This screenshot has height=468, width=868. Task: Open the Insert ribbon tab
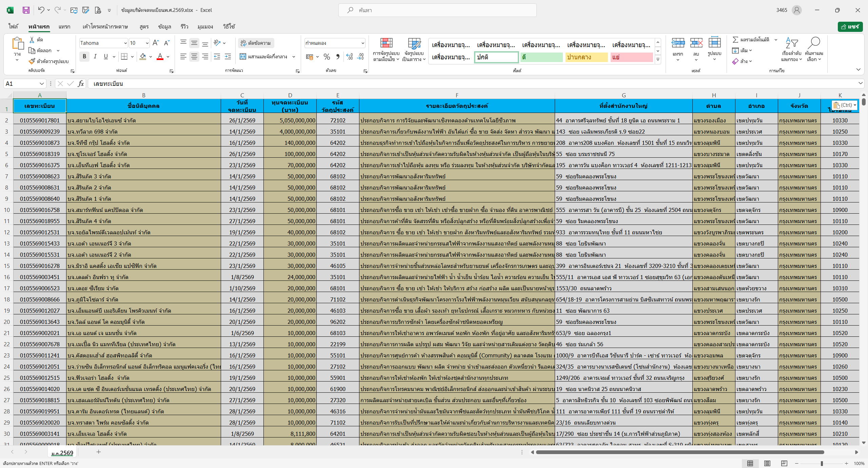coord(64,26)
